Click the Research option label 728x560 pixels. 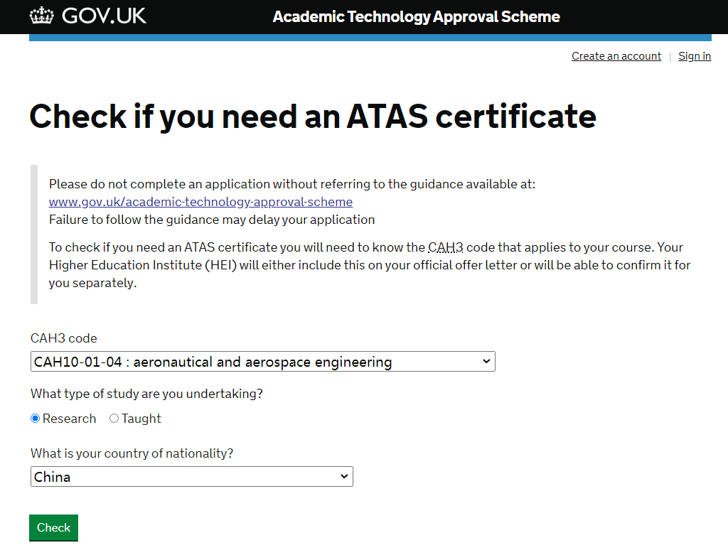[69, 419]
